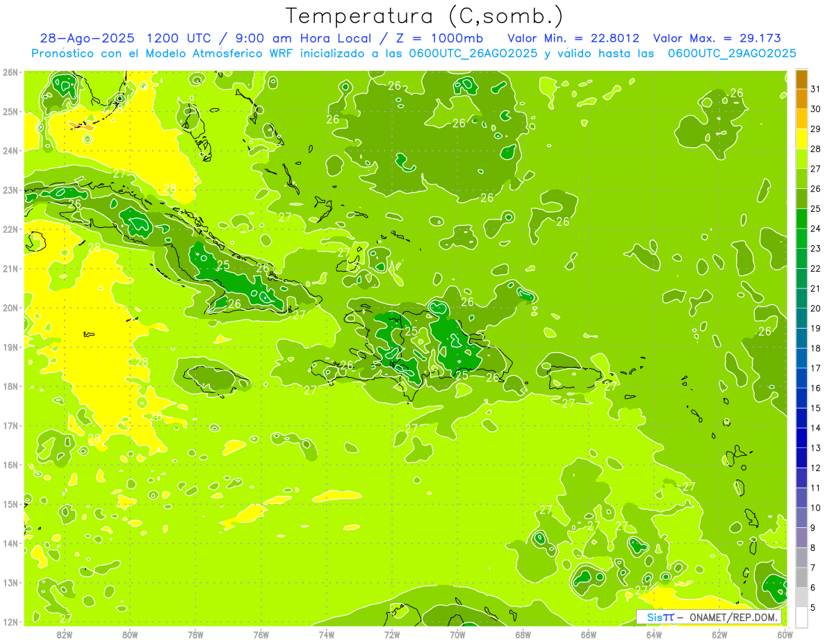Select the orange legend swatch between 29 and 30
This screenshot has height=644, width=834.
801,119
